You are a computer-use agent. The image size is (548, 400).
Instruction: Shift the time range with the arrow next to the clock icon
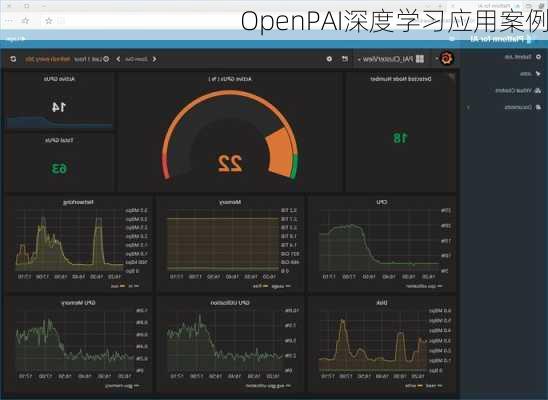(x=118, y=59)
